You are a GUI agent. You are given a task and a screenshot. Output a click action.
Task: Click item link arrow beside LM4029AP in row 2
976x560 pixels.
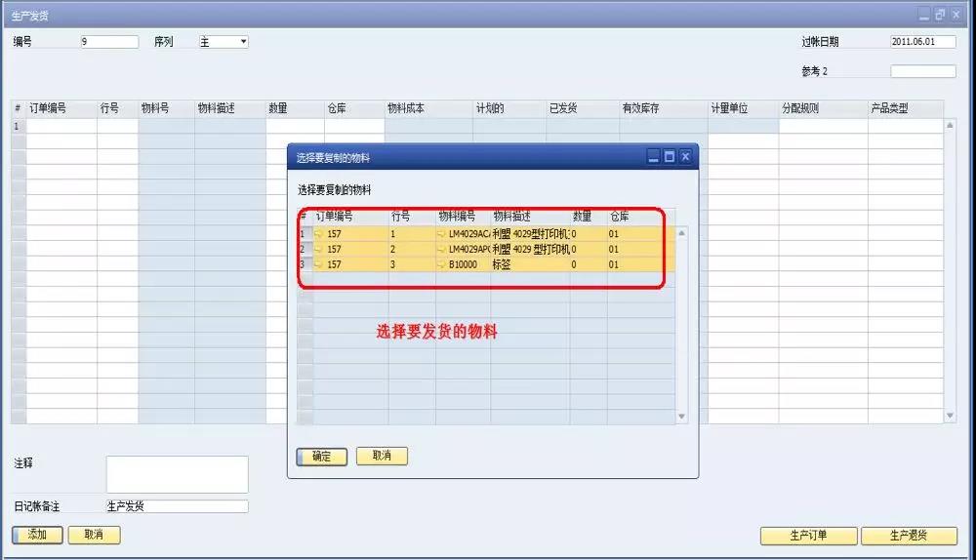click(441, 250)
